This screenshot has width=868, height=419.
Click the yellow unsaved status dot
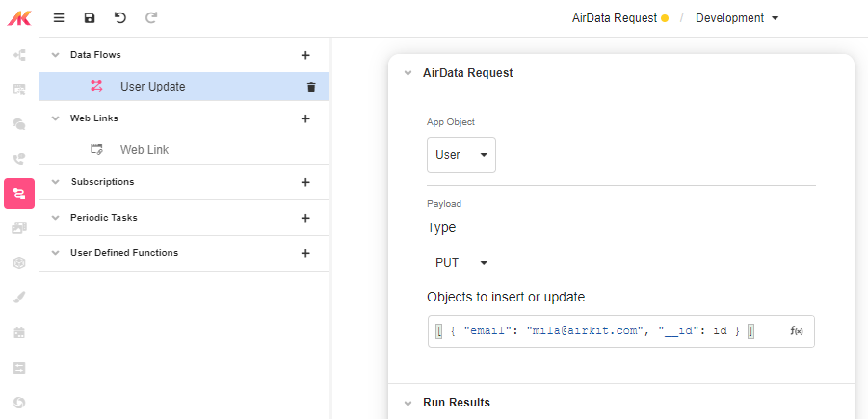(665, 18)
